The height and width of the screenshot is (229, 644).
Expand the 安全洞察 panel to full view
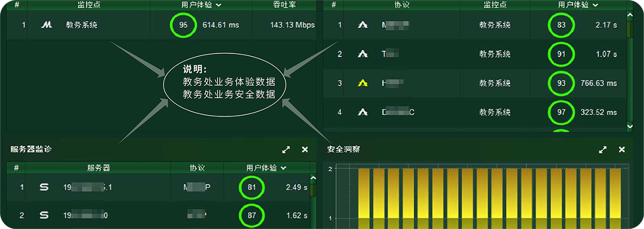point(603,149)
